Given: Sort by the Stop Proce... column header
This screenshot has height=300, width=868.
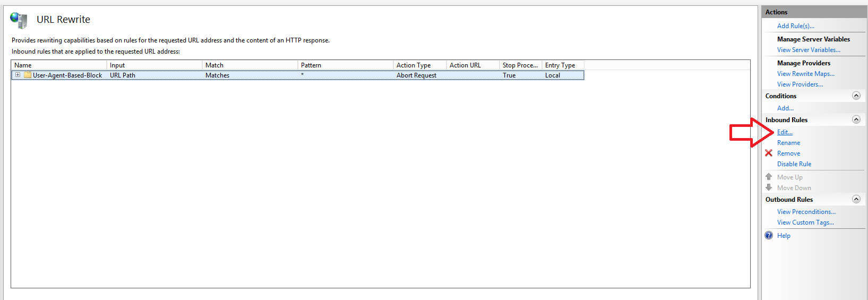Looking at the screenshot, I should point(521,65).
